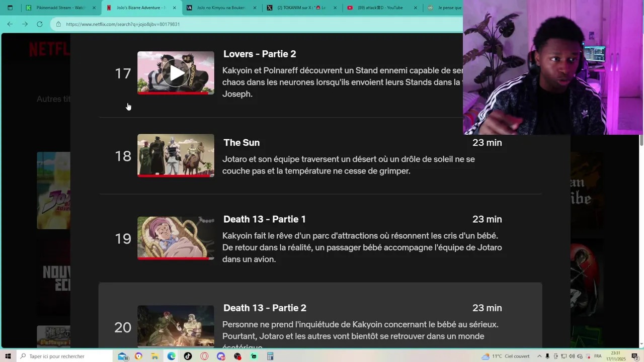
Task: Click the 23 min duration of The Sun
Action: 487,143
